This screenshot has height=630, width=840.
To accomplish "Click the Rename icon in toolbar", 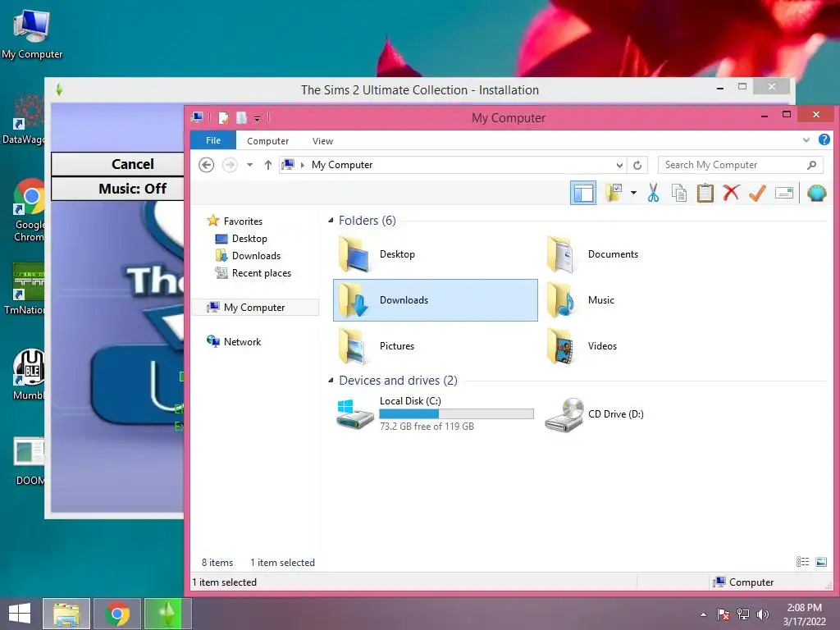I will pos(783,193).
